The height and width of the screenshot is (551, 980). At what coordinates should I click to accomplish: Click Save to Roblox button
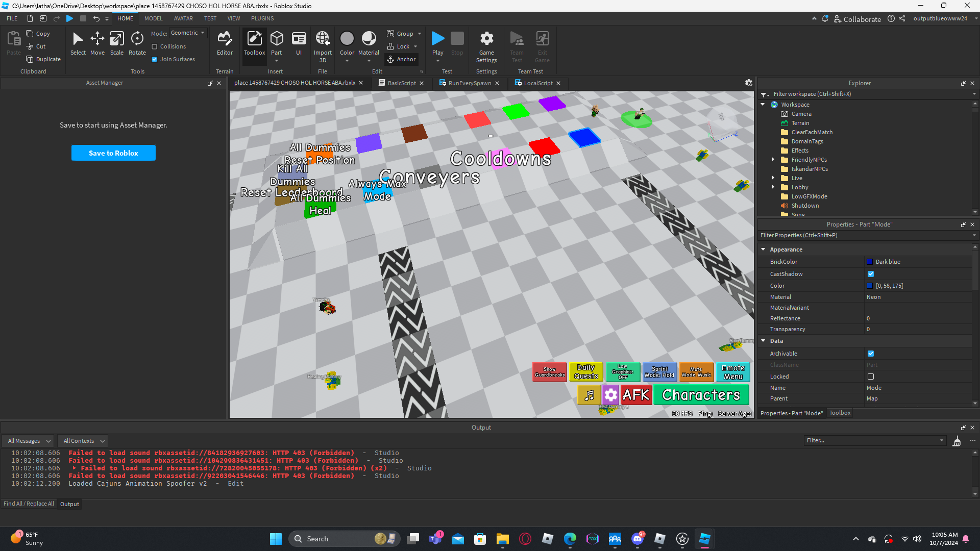tap(113, 153)
